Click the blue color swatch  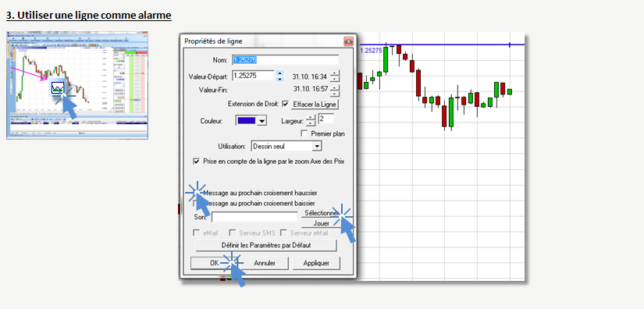point(247,121)
